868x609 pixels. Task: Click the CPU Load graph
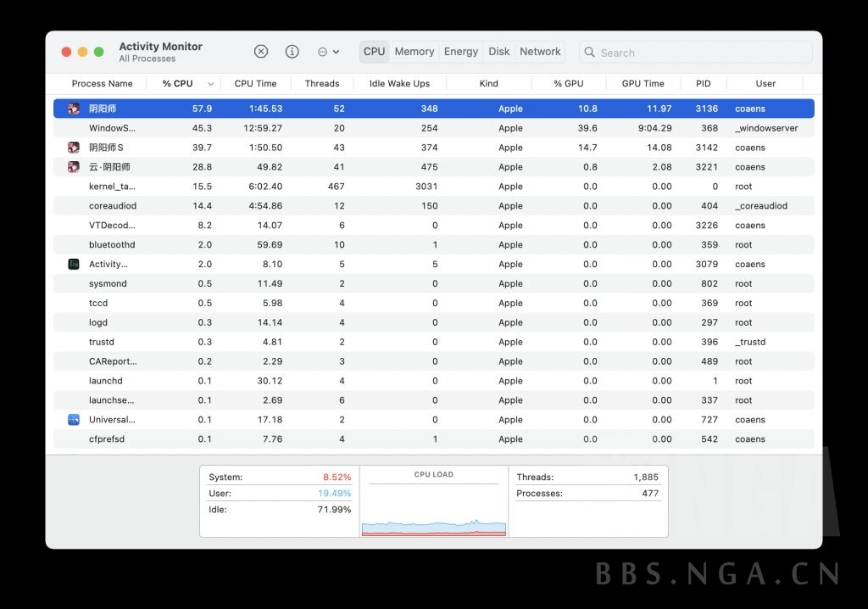[x=433, y=505]
